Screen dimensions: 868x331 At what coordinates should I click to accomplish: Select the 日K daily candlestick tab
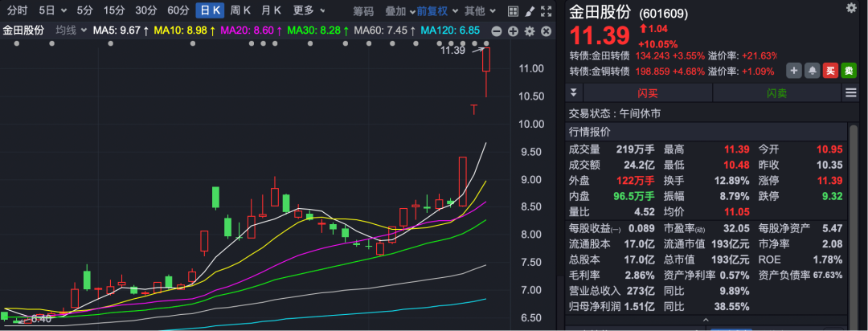pyautogui.click(x=210, y=10)
